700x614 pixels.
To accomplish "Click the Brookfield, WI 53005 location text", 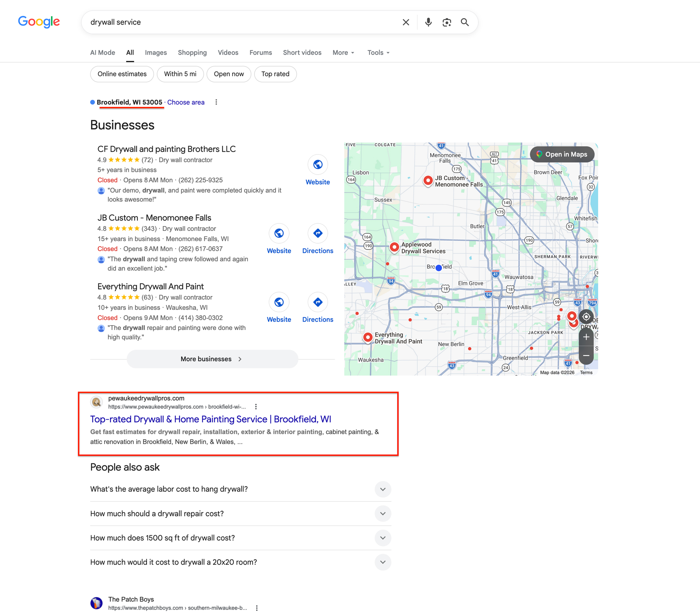I will [129, 102].
